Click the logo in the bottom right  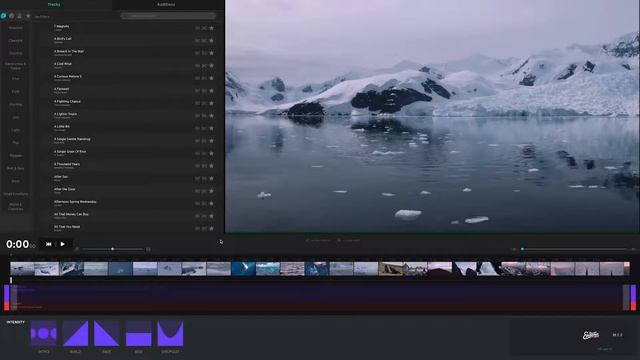(590, 336)
